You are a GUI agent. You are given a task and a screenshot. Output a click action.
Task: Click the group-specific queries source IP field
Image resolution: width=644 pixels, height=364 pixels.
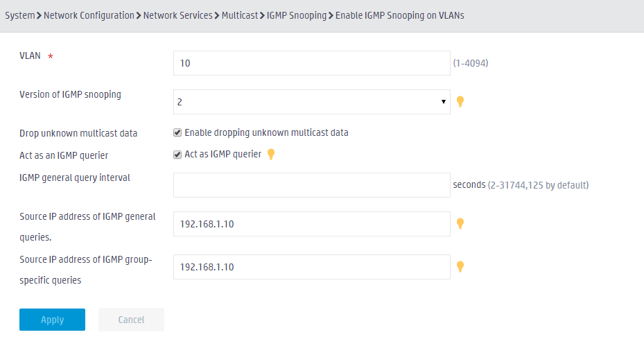click(312, 267)
